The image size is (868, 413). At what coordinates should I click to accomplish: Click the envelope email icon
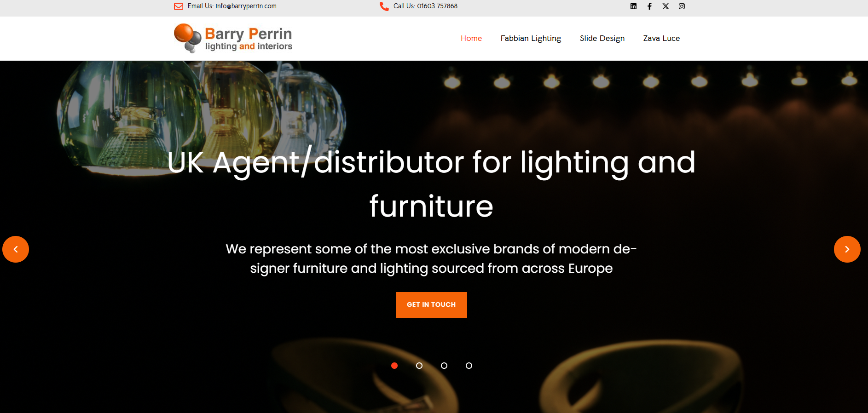(x=179, y=6)
